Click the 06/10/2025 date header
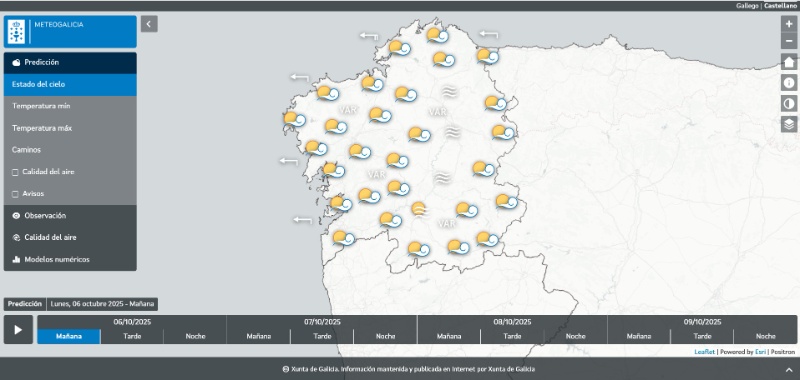Screen dimensions: 800x380 click(x=132, y=322)
